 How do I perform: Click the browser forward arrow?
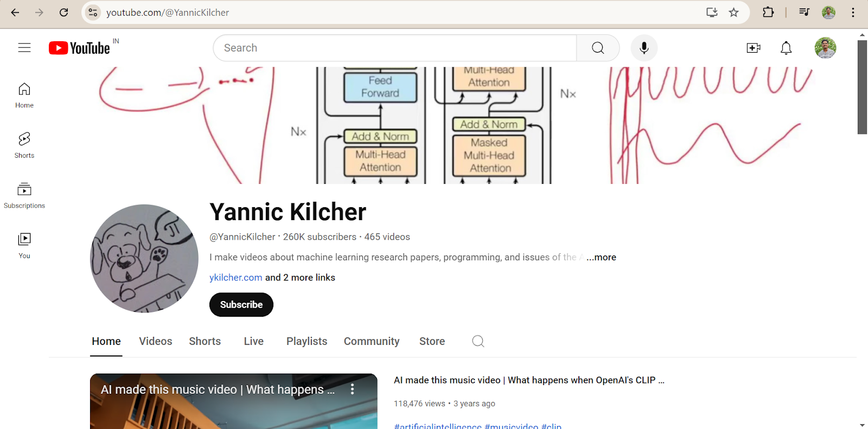pos(39,12)
